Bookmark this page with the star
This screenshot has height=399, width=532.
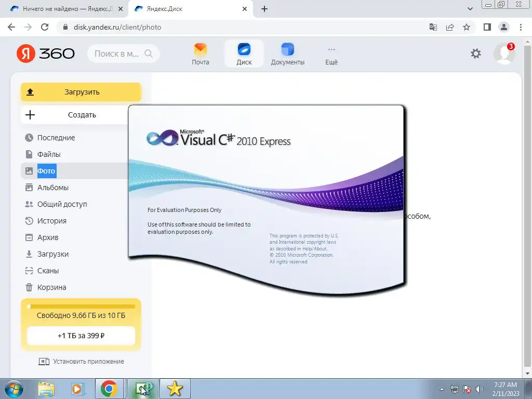coord(467,27)
